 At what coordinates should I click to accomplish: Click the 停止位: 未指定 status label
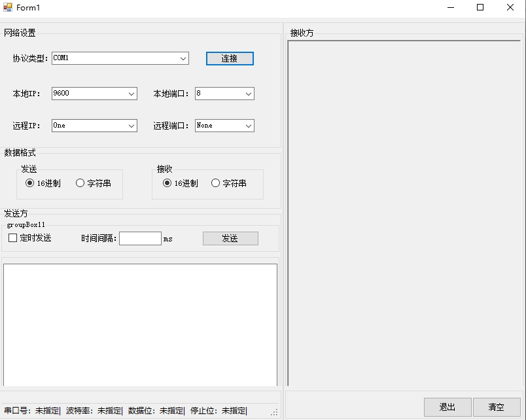219,411
